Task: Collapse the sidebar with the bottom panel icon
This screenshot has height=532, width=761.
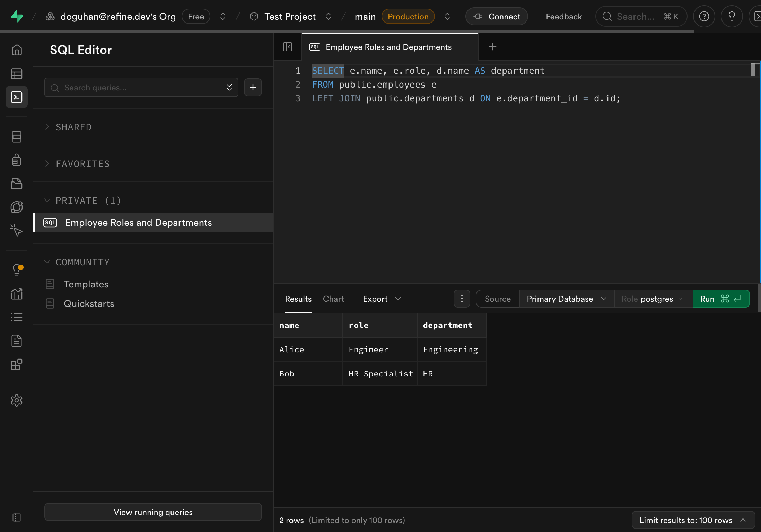Action: pos(17,517)
